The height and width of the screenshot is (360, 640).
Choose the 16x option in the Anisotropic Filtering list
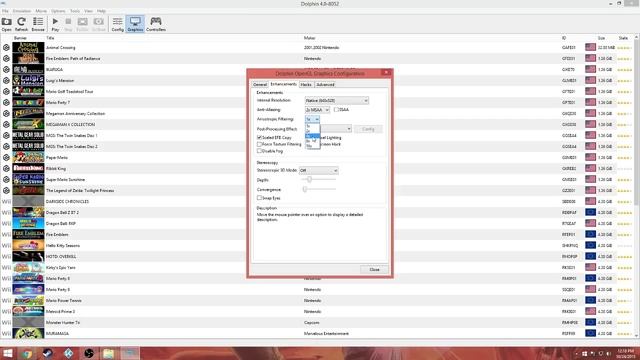pyautogui.click(x=312, y=146)
